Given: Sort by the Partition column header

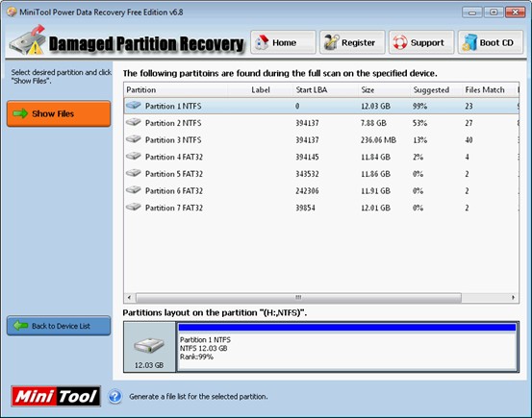Looking at the screenshot, I should point(176,89).
